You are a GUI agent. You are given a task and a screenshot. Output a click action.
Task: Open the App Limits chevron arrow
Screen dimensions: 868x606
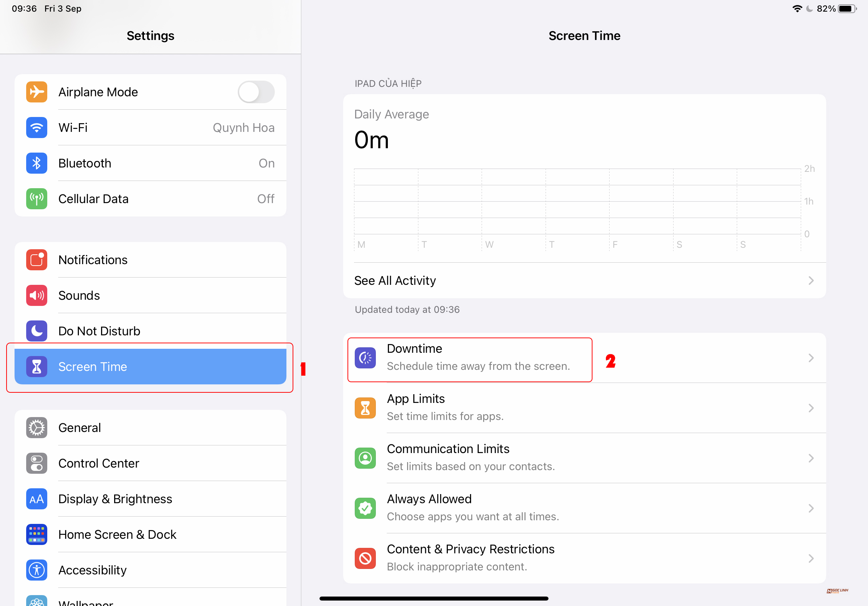pos(811,408)
